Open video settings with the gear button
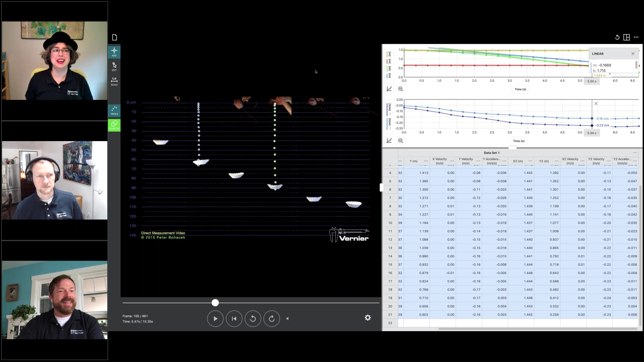The width and height of the screenshot is (644, 362). click(x=368, y=317)
